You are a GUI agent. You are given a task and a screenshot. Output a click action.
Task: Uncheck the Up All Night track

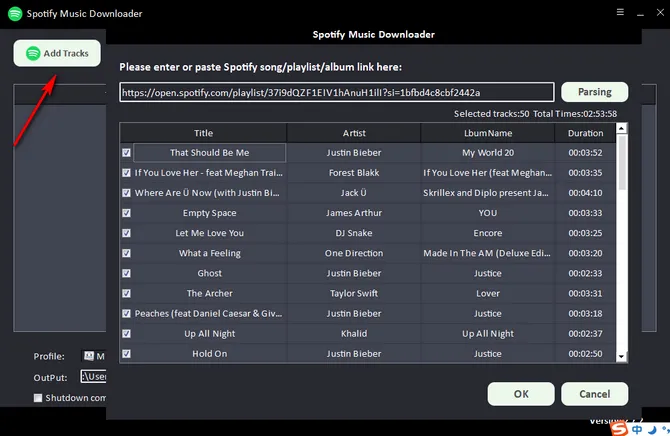tap(126, 333)
